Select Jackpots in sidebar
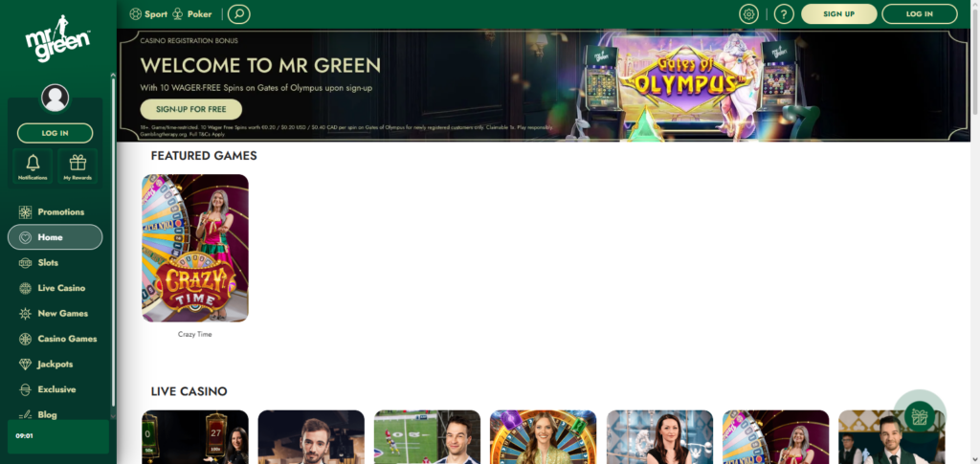The height and width of the screenshot is (464, 980). coord(55,365)
